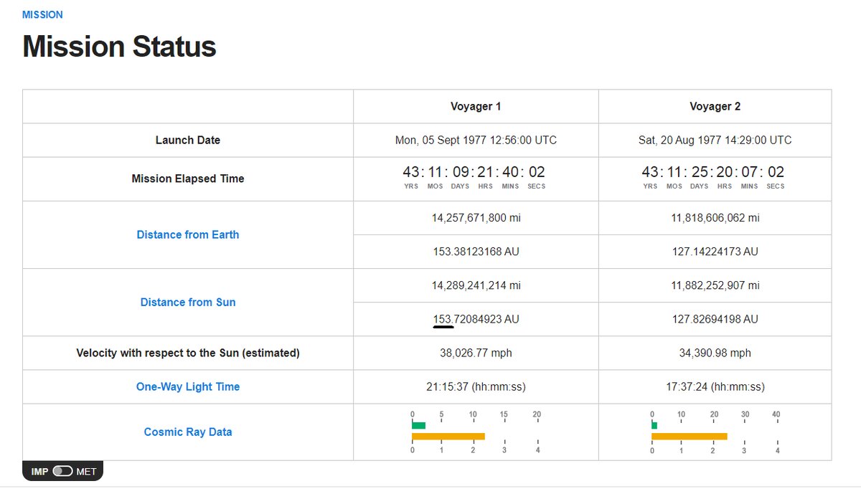The image size is (861, 504).
Task: Click light time 21:15:37 (hh:mm:ss)
Action: click(476, 386)
